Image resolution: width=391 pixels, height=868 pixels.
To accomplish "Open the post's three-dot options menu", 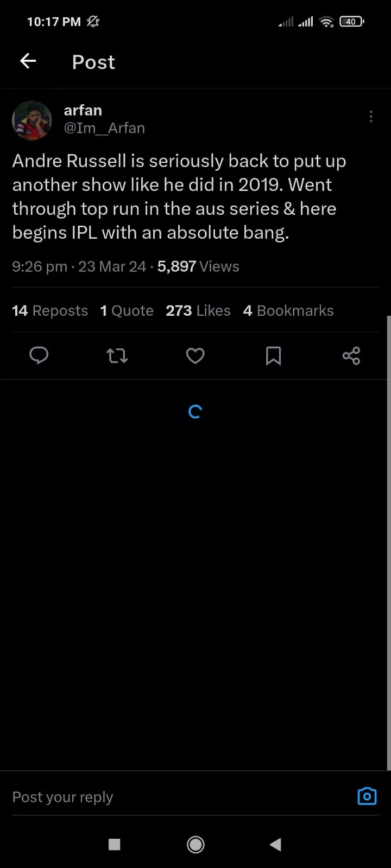I will 371,117.
